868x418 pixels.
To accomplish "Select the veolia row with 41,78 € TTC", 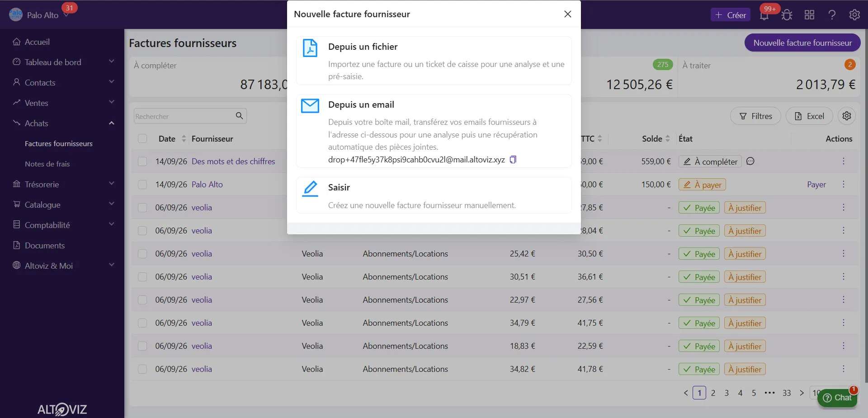I will click(142, 369).
